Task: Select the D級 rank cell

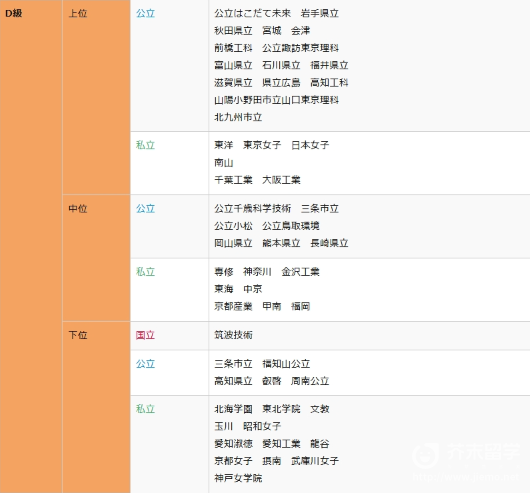Action: pos(31,246)
